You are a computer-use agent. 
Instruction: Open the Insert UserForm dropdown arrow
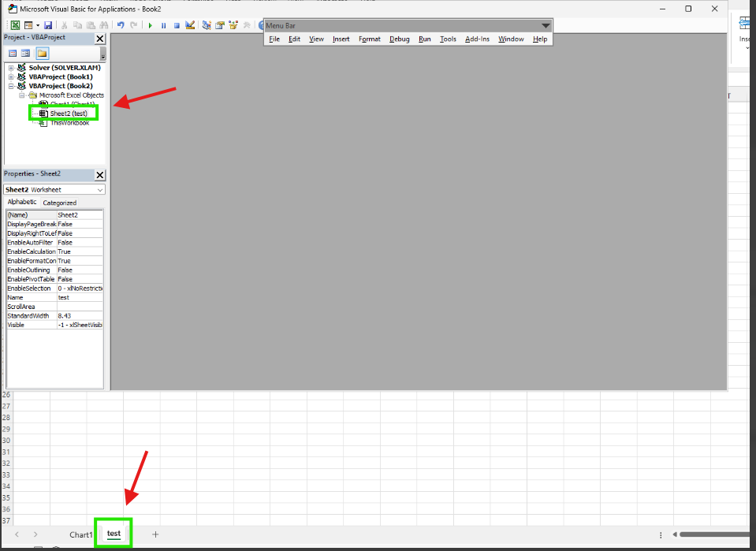click(x=38, y=25)
